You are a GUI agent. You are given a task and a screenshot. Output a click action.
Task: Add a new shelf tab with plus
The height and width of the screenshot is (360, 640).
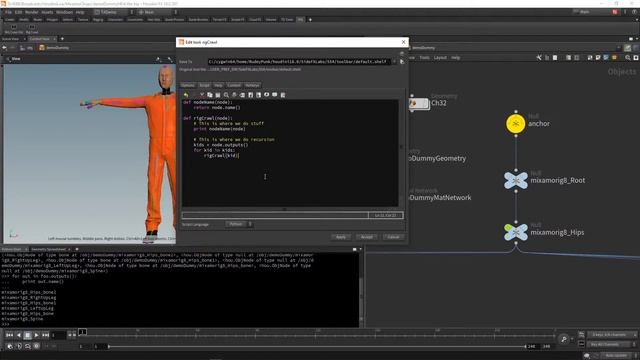click(x=310, y=19)
